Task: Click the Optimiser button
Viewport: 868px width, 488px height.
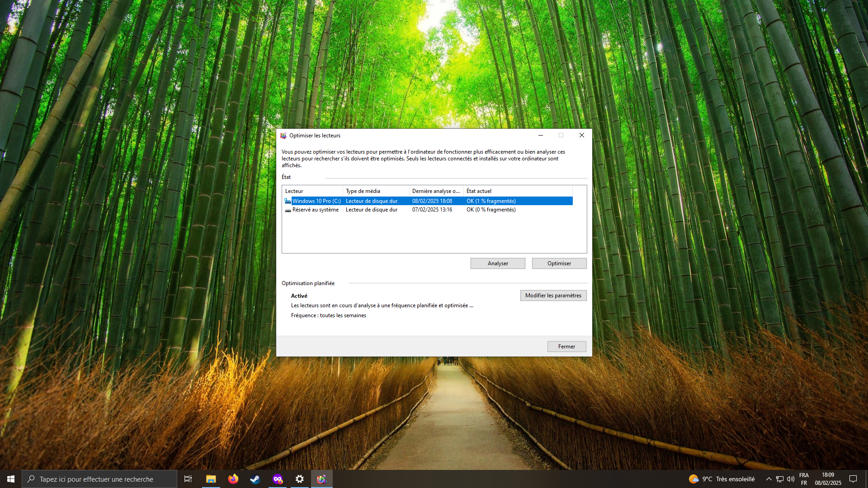Action: [x=559, y=263]
